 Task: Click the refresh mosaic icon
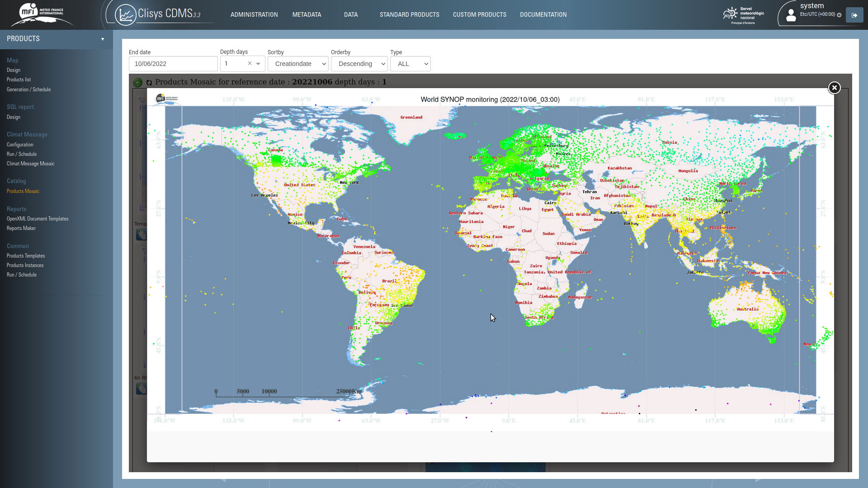click(149, 83)
